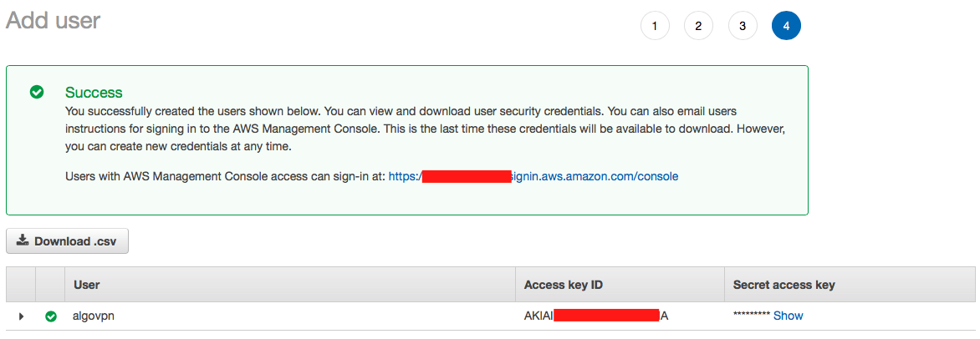Open the AWS console sign-in URL

click(533, 177)
